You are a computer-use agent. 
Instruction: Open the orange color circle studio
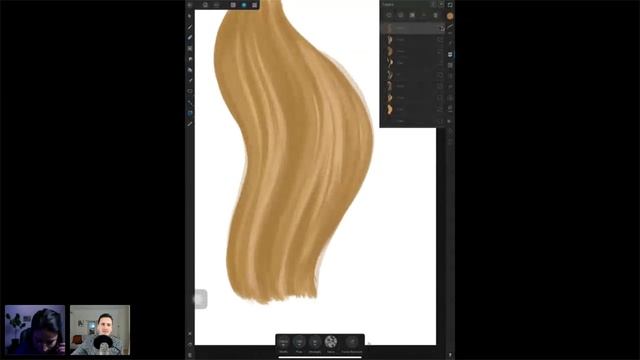(x=450, y=16)
